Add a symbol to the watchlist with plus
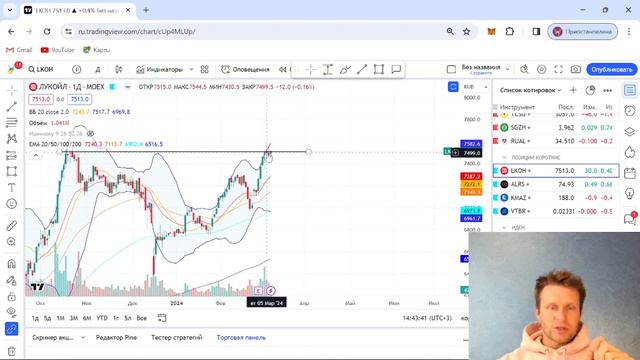 tap(573, 90)
